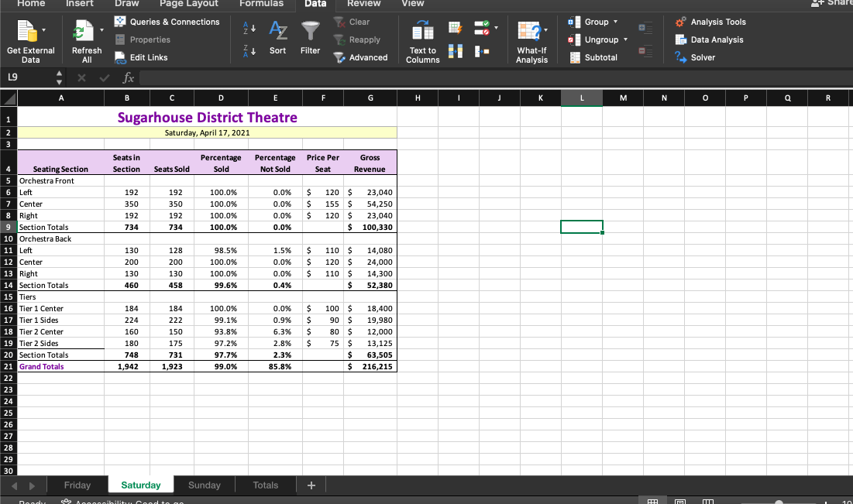The width and height of the screenshot is (853, 504).
Task: Click the previous sheet navigation arrow
Action: (x=15, y=485)
